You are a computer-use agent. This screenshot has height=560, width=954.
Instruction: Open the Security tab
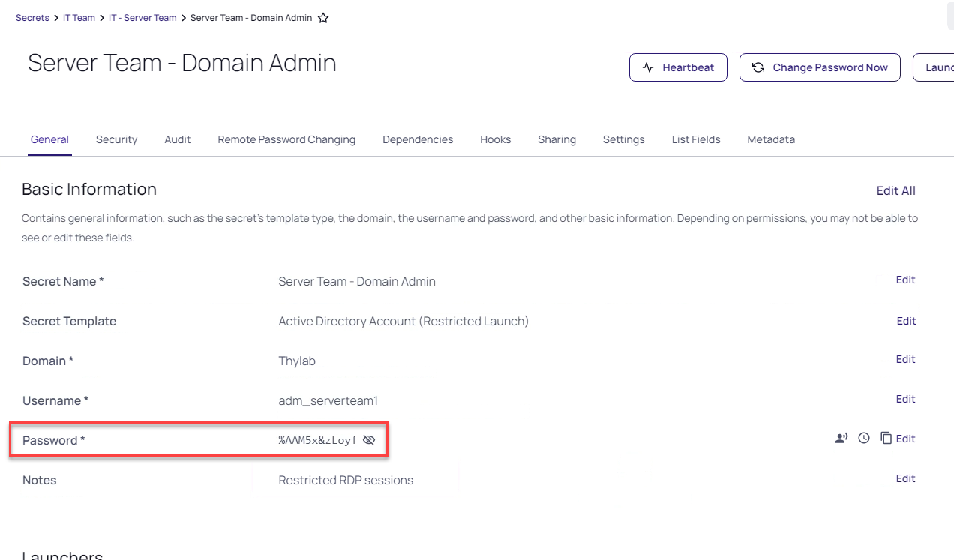[x=116, y=139]
